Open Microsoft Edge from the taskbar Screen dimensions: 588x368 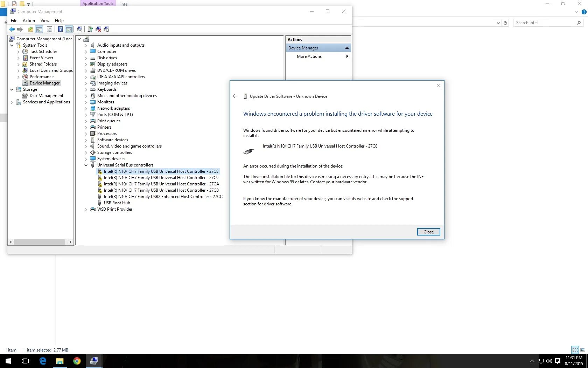[x=43, y=361]
